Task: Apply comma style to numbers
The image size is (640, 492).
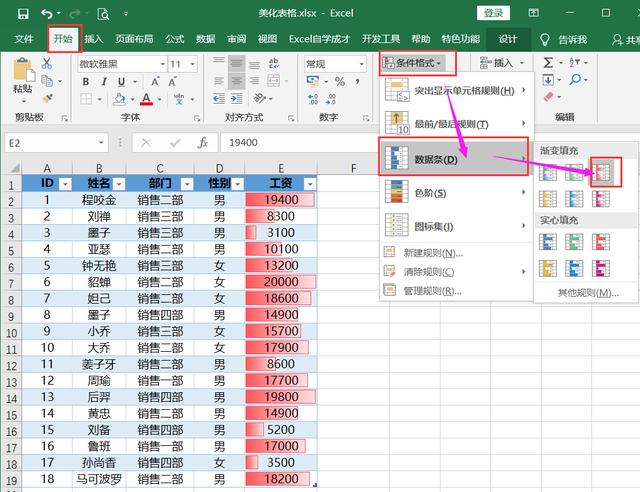Action: (357, 81)
